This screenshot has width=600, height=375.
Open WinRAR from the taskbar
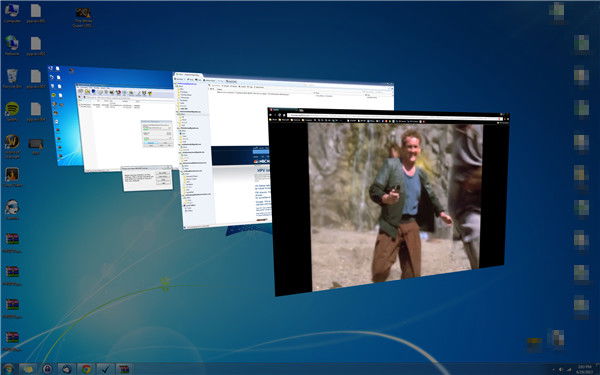[x=124, y=369]
